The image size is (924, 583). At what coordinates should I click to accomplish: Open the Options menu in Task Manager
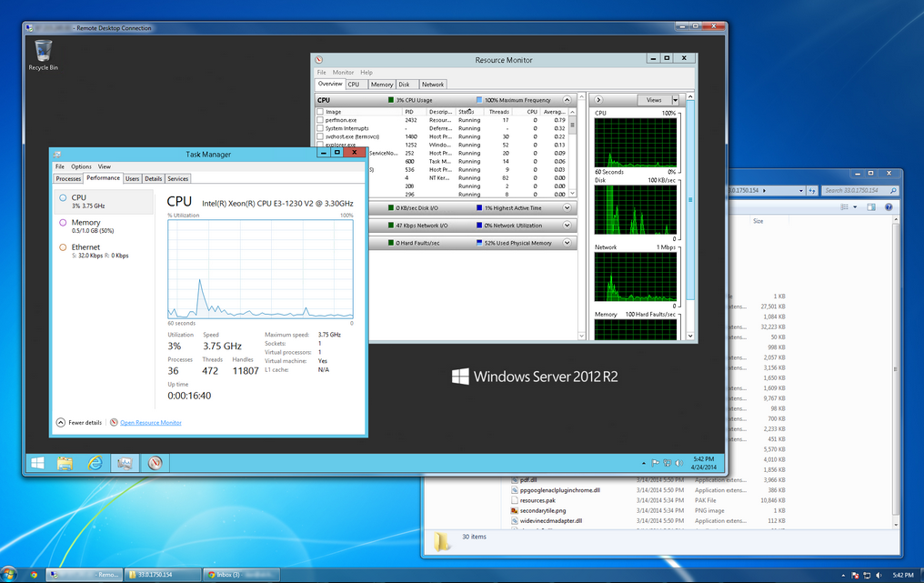click(81, 166)
